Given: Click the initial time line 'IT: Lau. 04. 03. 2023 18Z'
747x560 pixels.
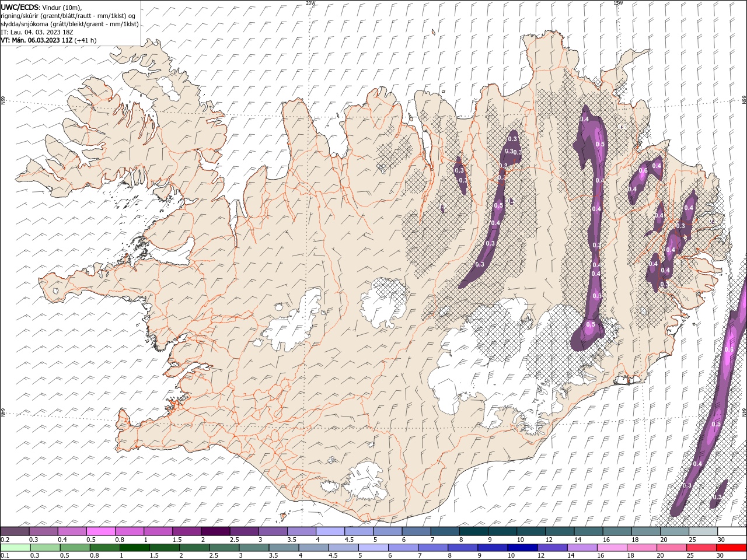Looking at the screenshot, I should coord(37,32).
